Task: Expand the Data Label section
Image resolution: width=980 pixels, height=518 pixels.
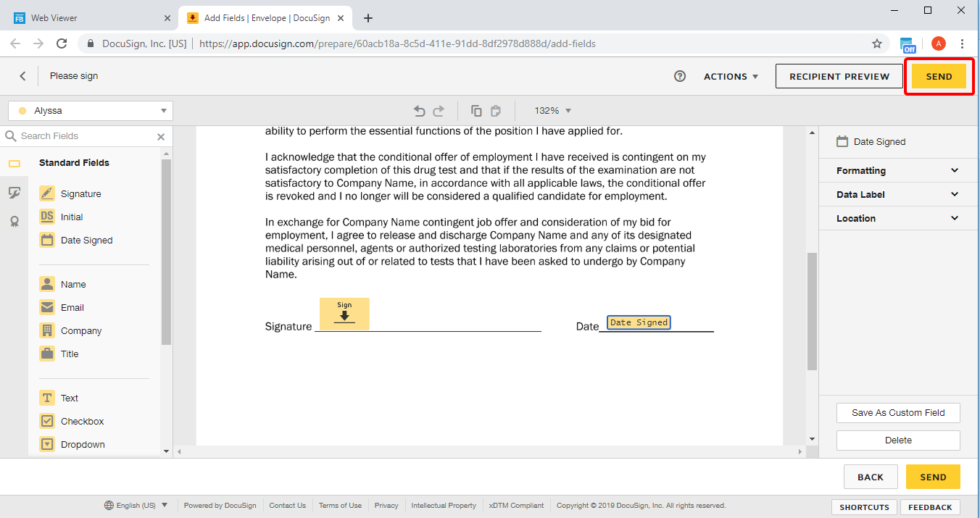Action: click(x=897, y=194)
